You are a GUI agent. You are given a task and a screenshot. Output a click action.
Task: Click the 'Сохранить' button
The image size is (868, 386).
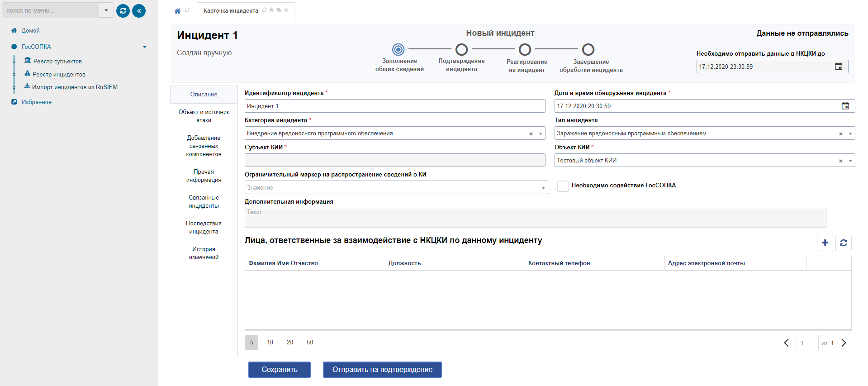[x=279, y=370]
